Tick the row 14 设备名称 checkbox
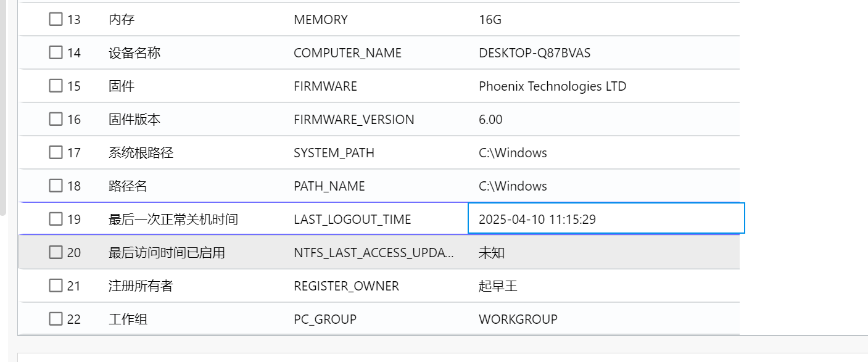The image size is (868, 362). [56, 52]
